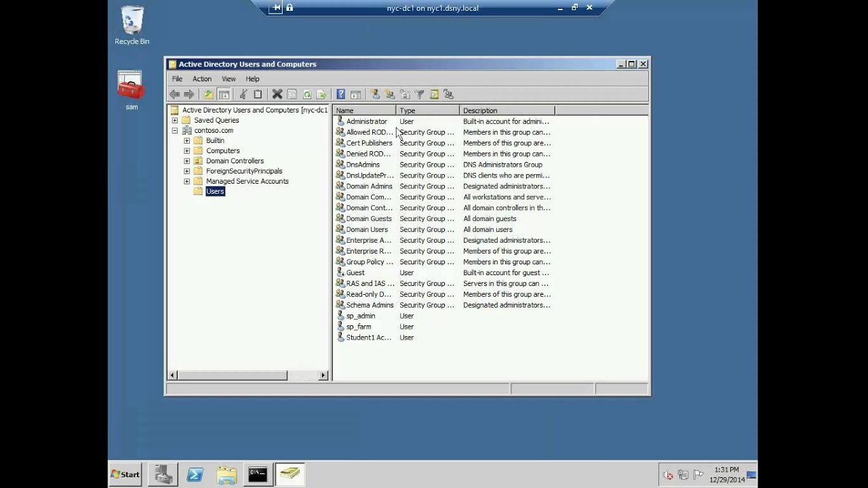The height and width of the screenshot is (488, 868).
Task: Open the View menu
Action: pyautogui.click(x=229, y=79)
